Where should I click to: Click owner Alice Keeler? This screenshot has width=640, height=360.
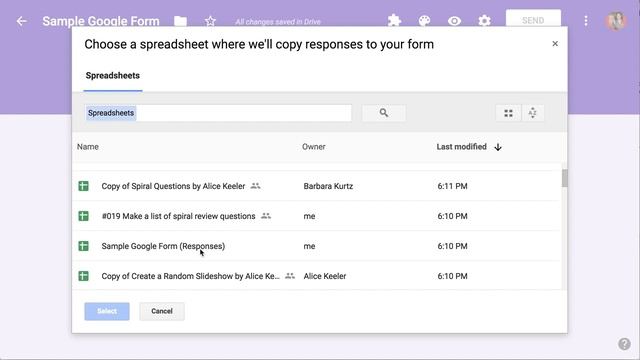point(324,276)
